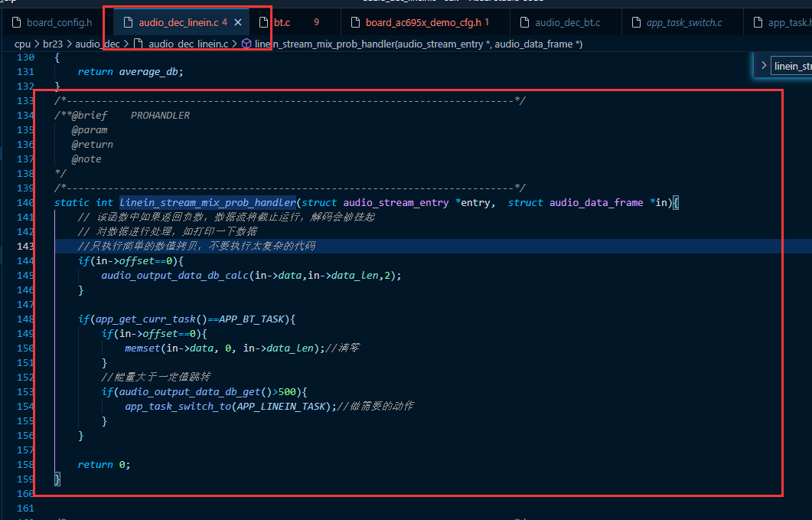Open the linein_stream_mix_prob_handler breadcrumb symbol
Screen dimensions: 812x520
[419, 44]
